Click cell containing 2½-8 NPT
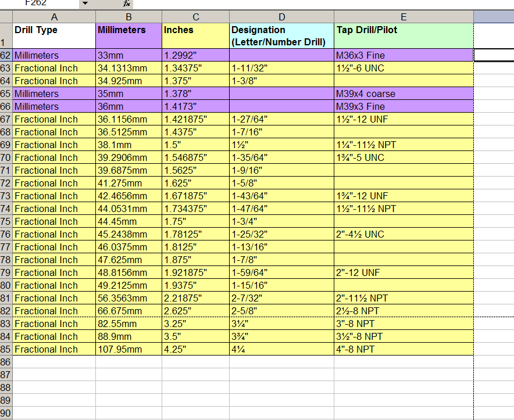Image resolution: width=514 pixels, height=420 pixels. point(404,311)
